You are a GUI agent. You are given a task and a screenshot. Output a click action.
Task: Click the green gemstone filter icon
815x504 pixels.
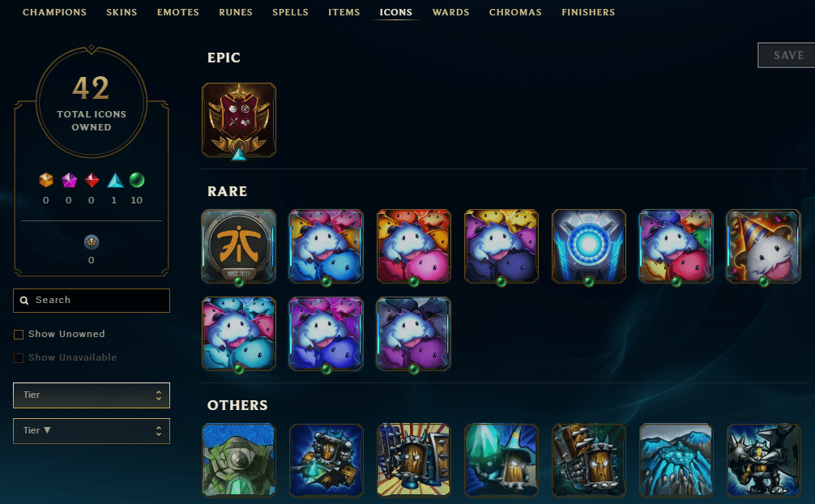pos(137,180)
